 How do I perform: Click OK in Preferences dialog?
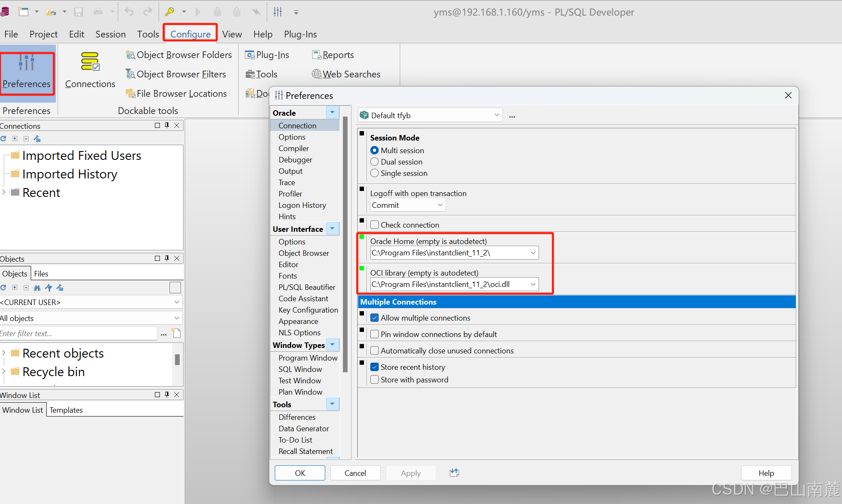300,473
